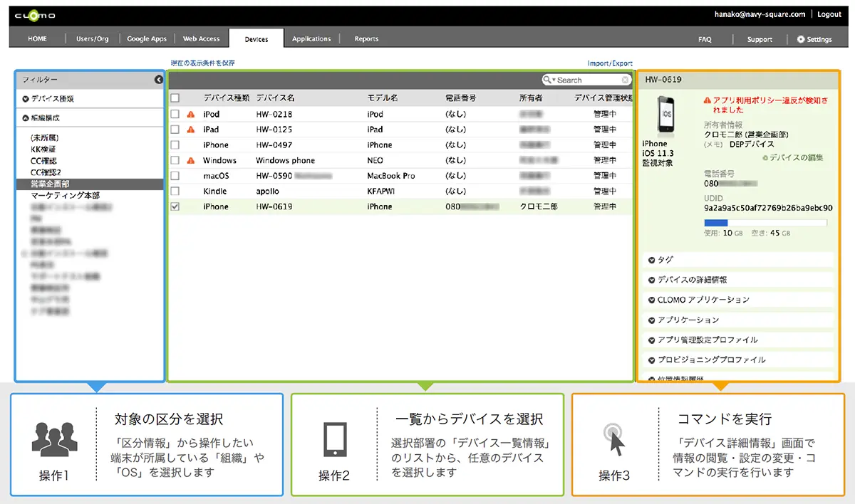Select the Devices tab
Viewport: 855px width, 504px height.
256,39
